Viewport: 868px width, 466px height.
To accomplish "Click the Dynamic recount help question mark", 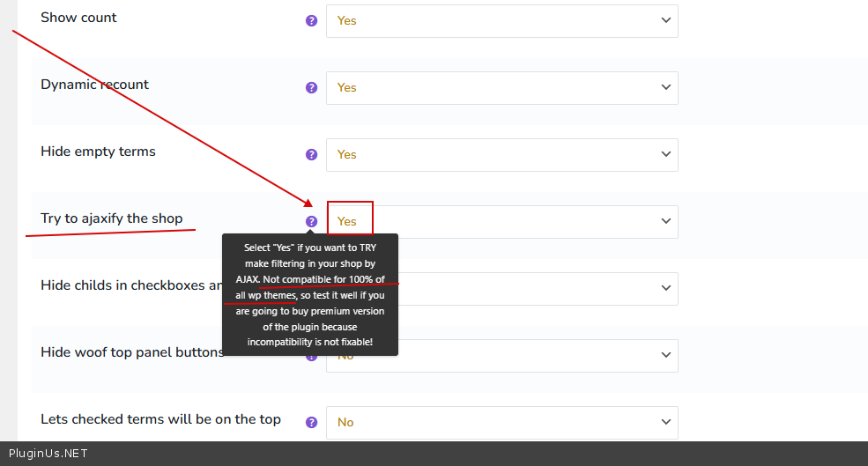I will pyautogui.click(x=311, y=88).
